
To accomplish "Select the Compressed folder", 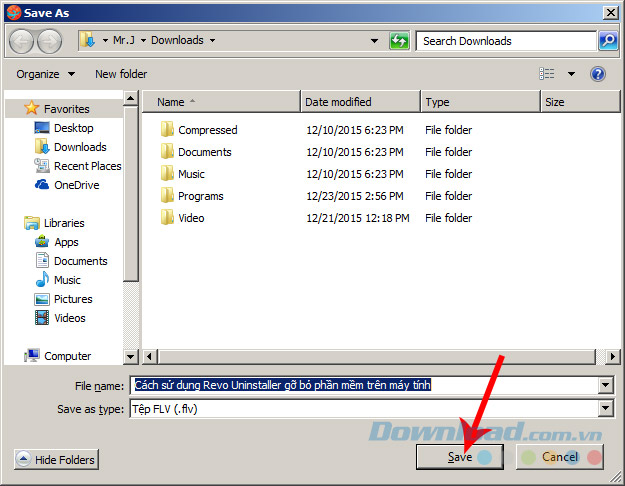I will coord(207,130).
